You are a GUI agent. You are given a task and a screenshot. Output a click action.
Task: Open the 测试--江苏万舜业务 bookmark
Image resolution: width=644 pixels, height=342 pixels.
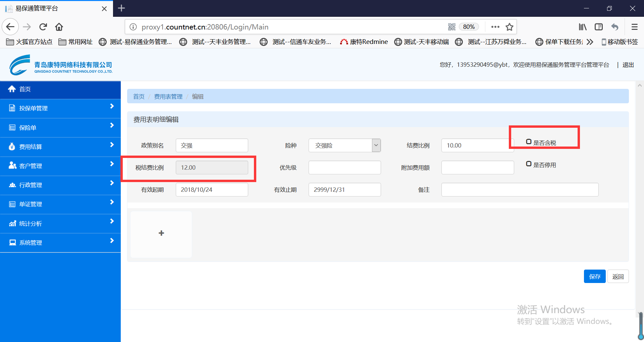(x=491, y=42)
